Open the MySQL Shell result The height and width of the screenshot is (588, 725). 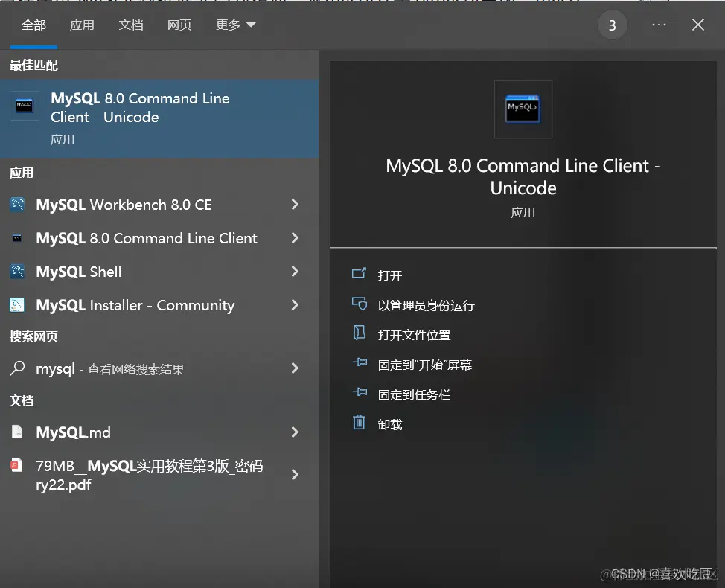pos(159,272)
